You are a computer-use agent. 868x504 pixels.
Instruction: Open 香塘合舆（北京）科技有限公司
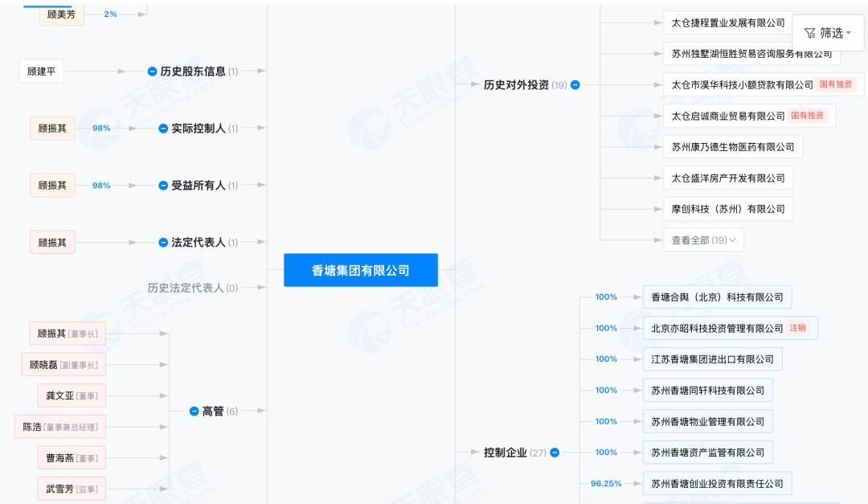tap(718, 297)
